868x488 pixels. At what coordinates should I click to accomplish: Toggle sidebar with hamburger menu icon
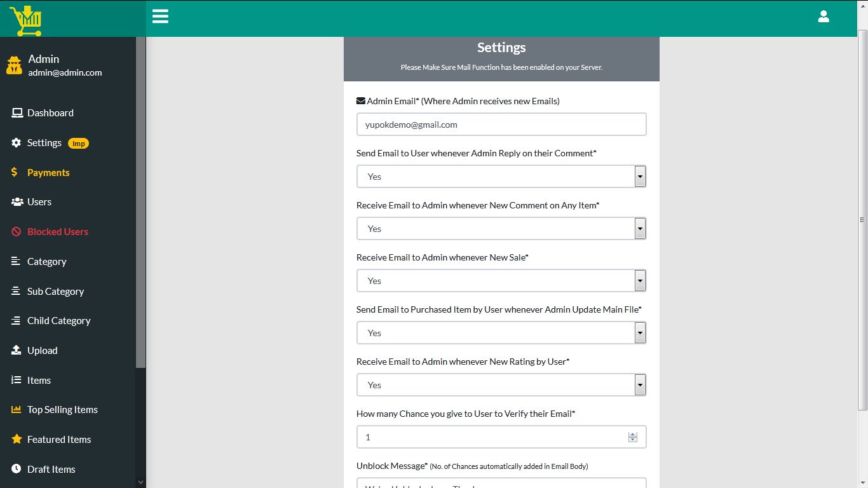coord(160,17)
